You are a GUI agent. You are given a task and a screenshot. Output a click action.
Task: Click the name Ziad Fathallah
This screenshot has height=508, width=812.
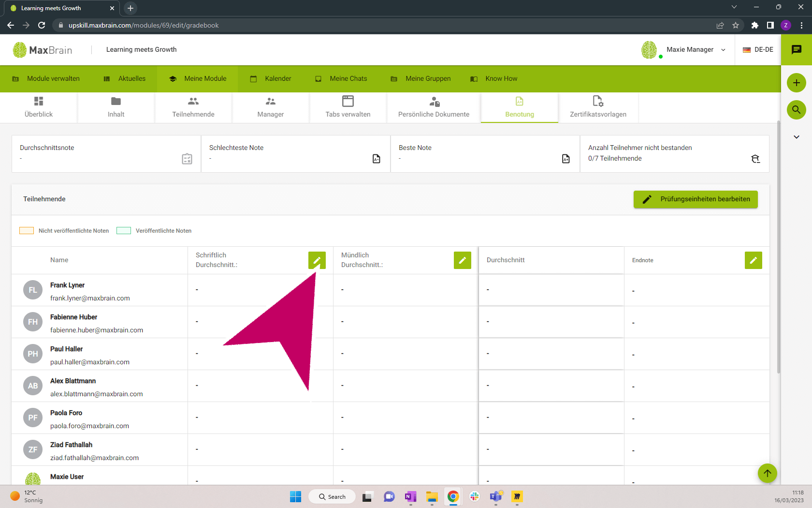point(71,445)
